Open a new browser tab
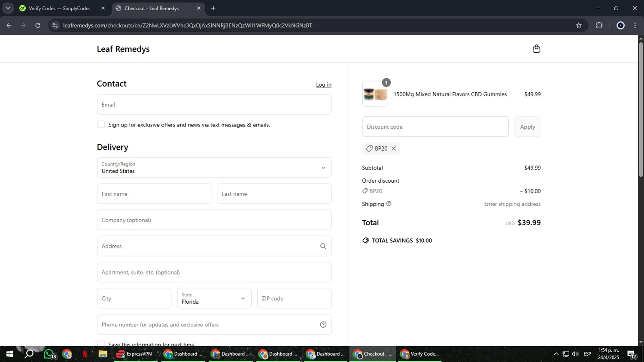Viewport: 644px width, 362px height. coord(213,8)
